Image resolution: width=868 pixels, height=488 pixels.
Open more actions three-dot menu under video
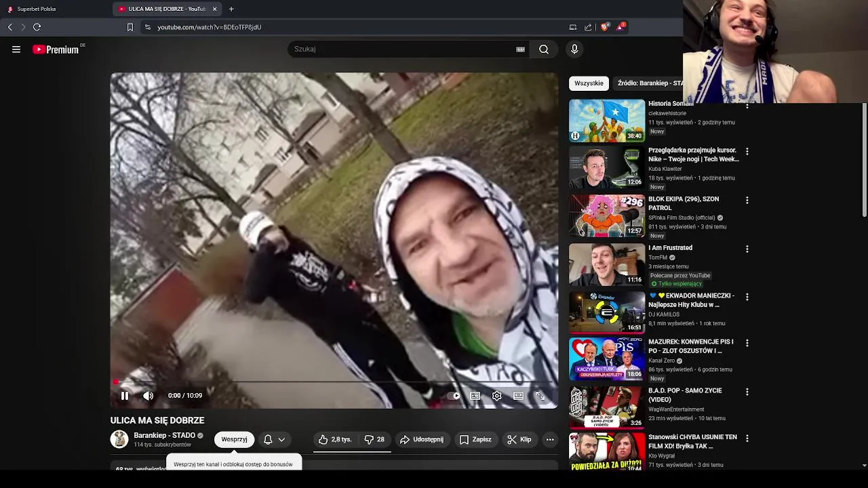pos(550,440)
